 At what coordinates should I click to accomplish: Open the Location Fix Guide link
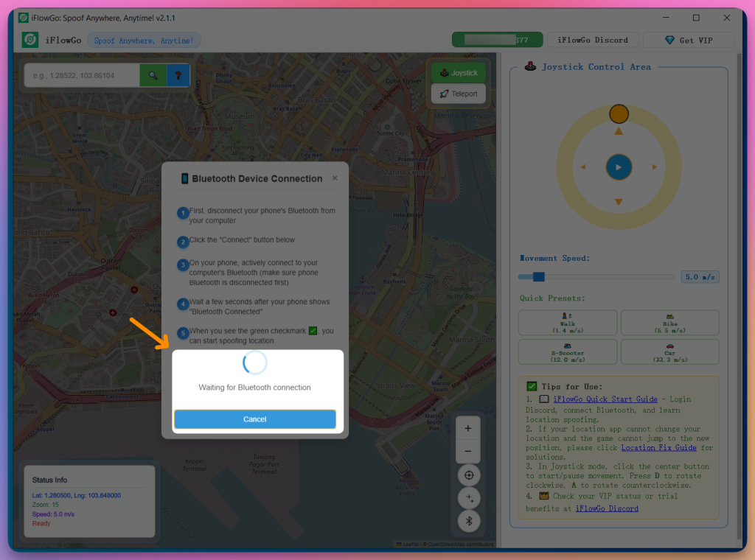(658, 448)
